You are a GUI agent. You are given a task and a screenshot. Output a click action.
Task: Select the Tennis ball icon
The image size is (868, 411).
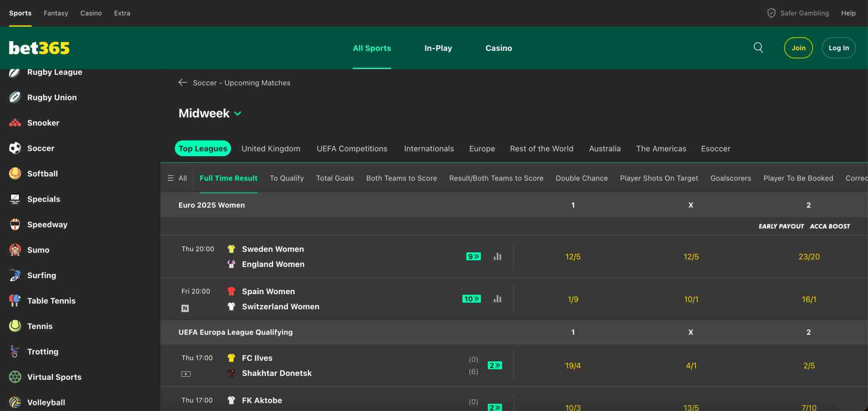[15, 326]
